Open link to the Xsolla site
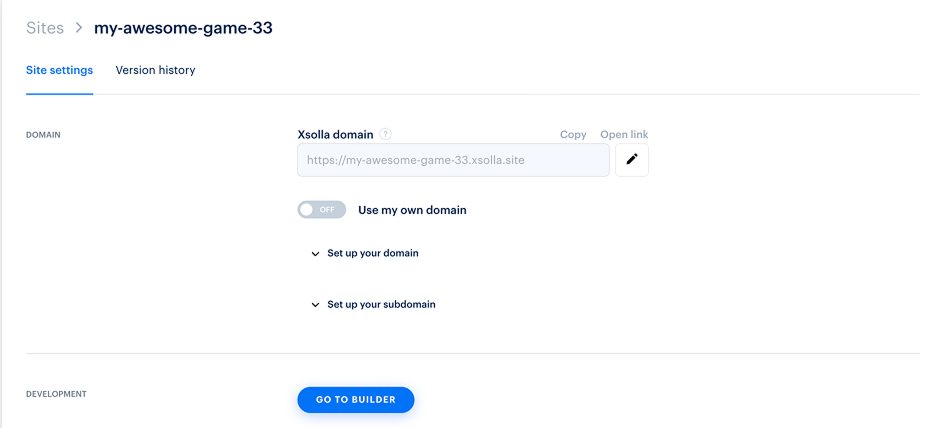 tap(624, 135)
